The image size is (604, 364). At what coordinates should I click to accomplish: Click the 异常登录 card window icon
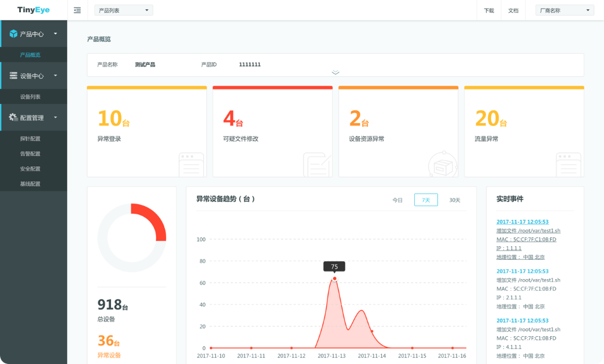coord(191,165)
